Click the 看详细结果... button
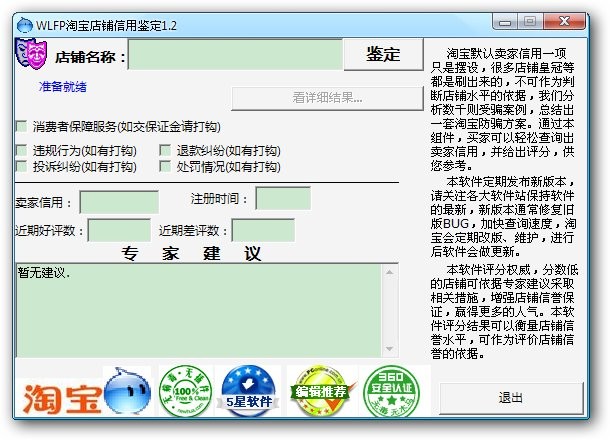 tap(327, 98)
